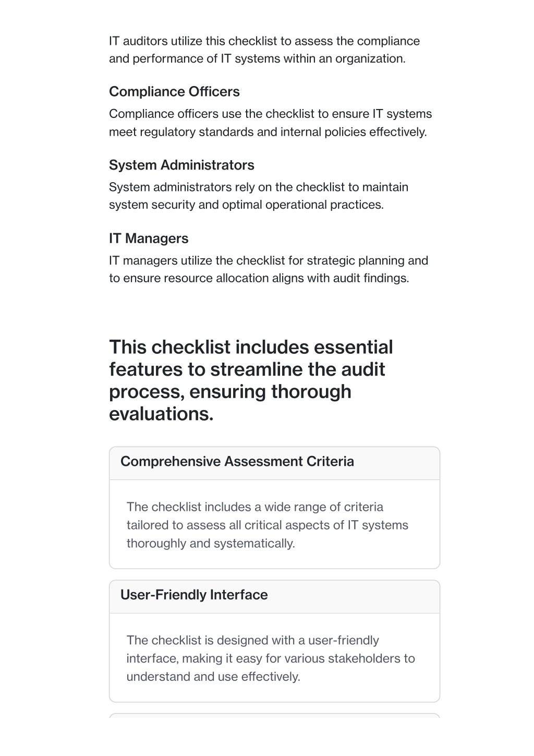Click the Compliance officers description text
Image resolution: width=534 pixels, height=756 pixels.
[270, 123]
